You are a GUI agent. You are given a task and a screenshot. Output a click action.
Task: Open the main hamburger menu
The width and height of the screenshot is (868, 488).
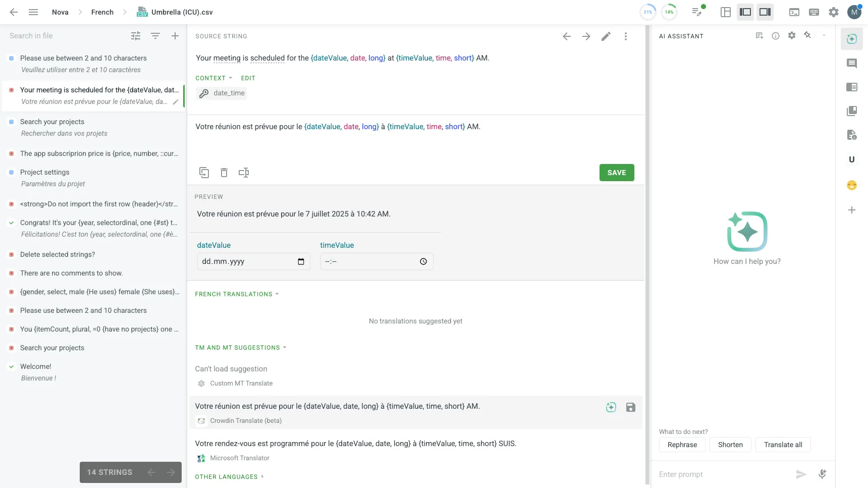33,12
